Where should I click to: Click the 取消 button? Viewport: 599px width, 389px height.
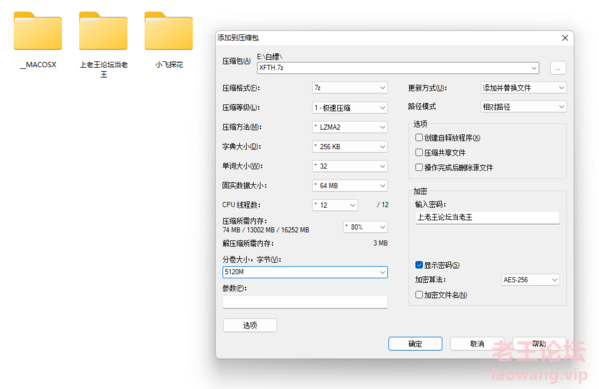pos(477,344)
